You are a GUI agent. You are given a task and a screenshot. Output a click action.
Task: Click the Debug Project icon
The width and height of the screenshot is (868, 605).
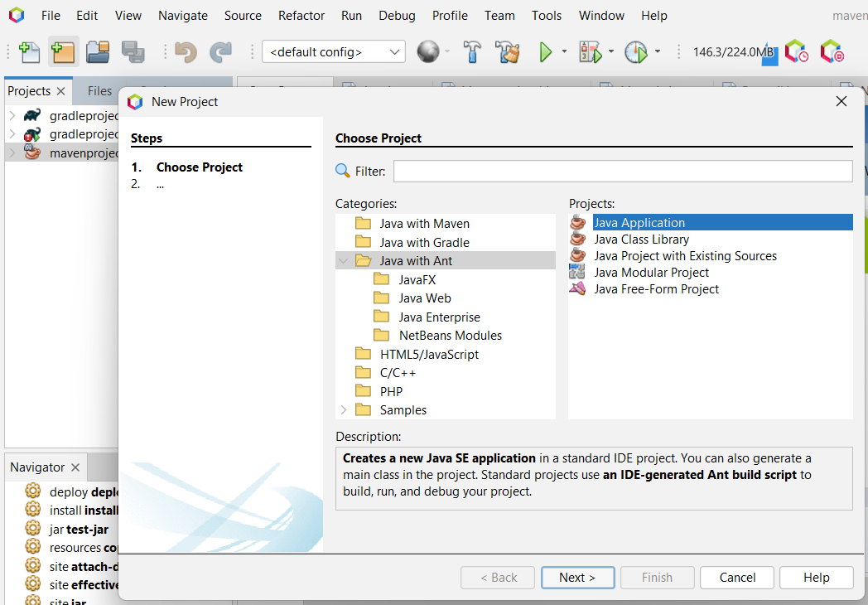[x=590, y=51]
